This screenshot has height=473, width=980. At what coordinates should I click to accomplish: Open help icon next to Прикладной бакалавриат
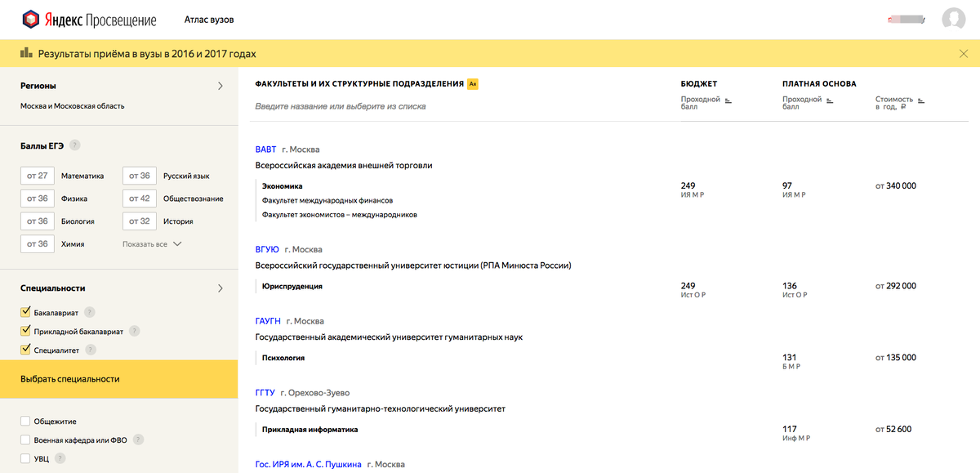135,331
